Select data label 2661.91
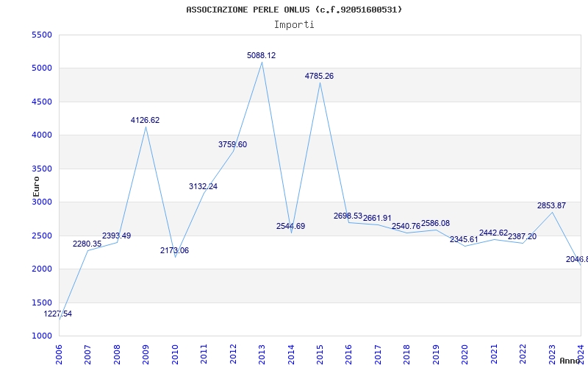This screenshot has height=368, width=588. coord(377,219)
